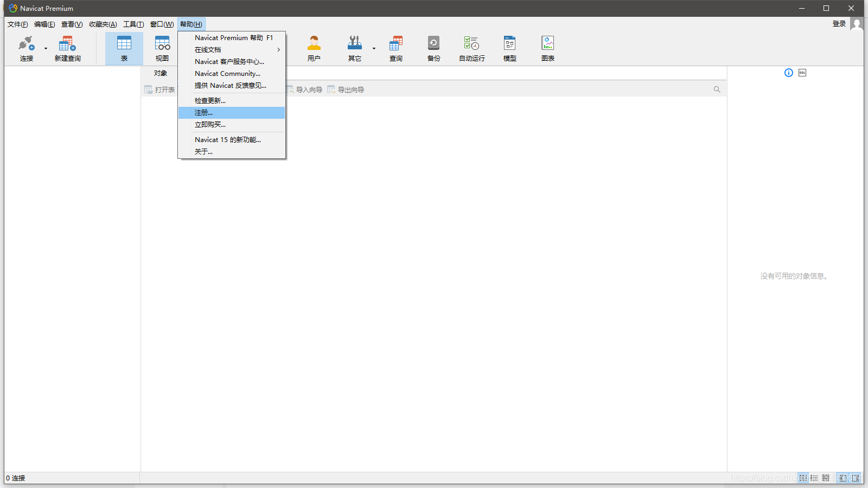
Task: Select the 注册 menu entry
Action: (x=232, y=112)
